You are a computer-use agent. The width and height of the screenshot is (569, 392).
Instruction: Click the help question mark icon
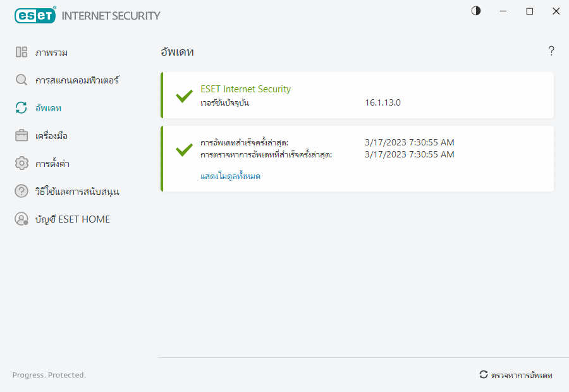[x=551, y=51]
